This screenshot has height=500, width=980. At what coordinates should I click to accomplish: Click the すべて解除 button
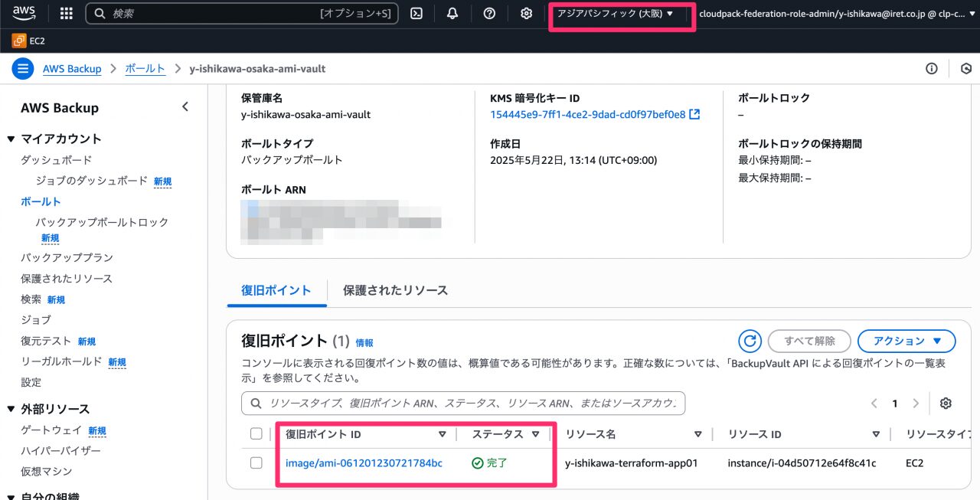[808, 341]
